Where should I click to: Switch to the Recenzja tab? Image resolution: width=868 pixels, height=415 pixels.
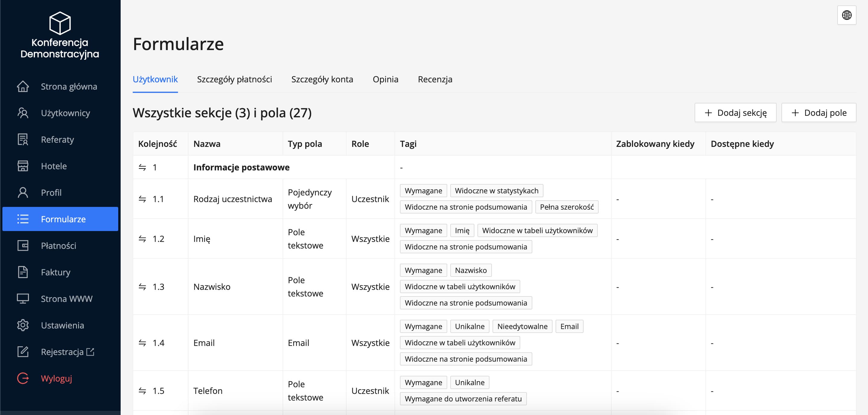[x=435, y=79]
